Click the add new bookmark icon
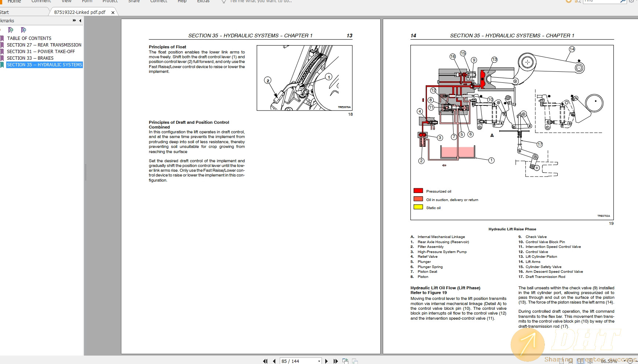This screenshot has height=364, width=638. click(11, 30)
